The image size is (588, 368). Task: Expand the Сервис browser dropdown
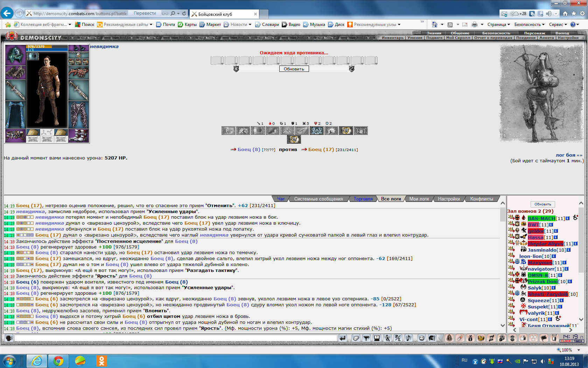click(558, 25)
